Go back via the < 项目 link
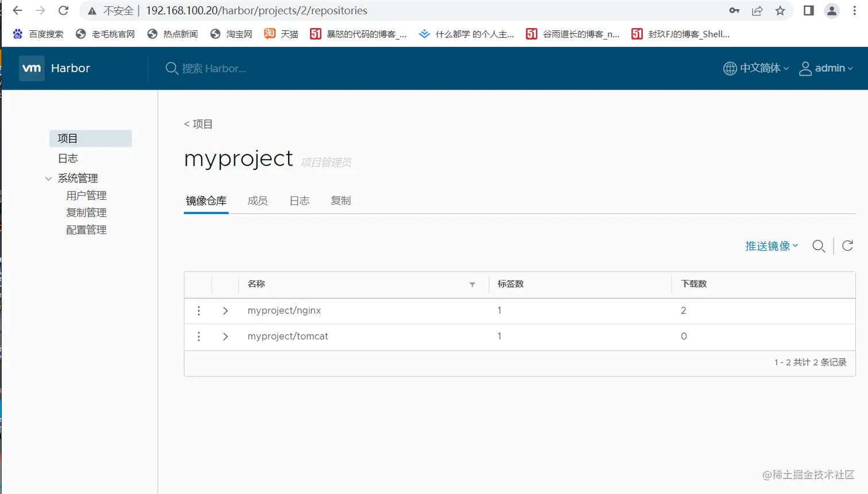 tap(198, 124)
